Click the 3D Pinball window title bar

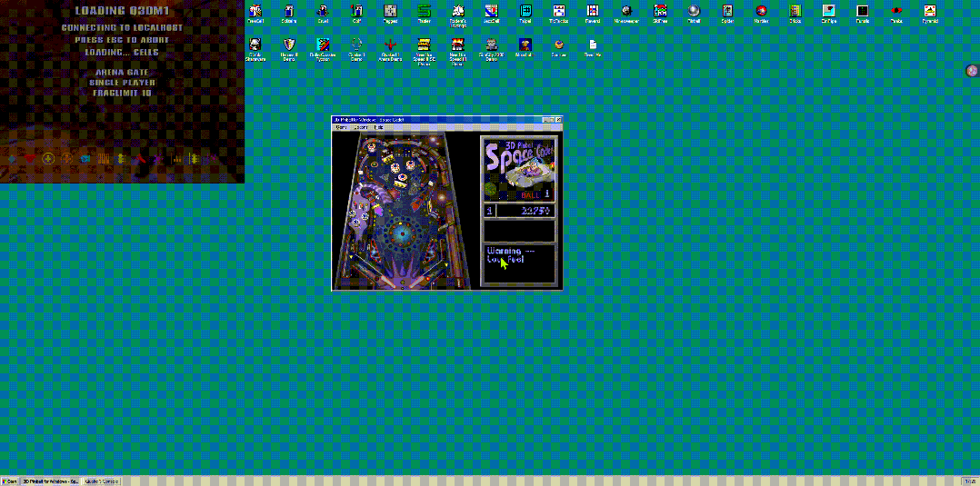(x=447, y=119)
